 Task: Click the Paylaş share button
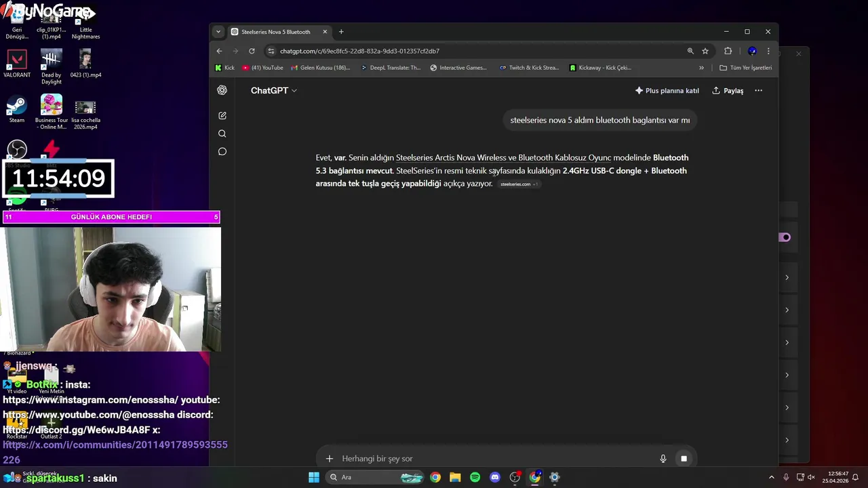click(x=728, y=90)
